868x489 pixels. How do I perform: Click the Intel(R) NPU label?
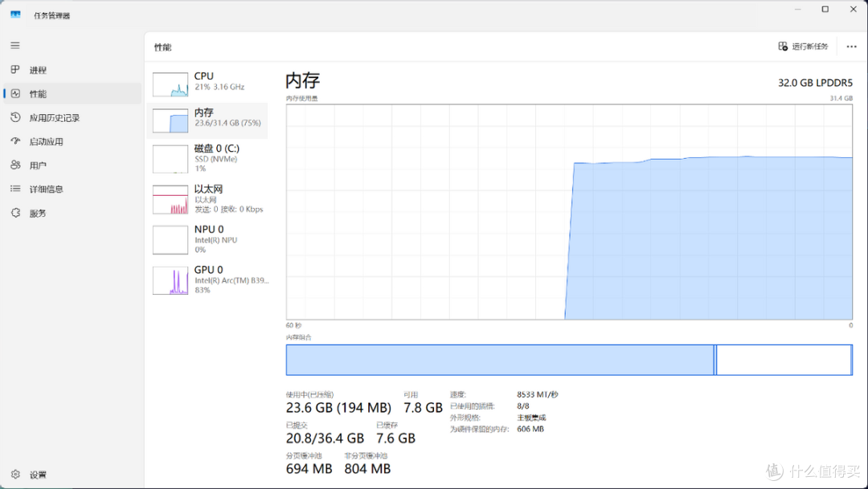click(x=216, y=240)
